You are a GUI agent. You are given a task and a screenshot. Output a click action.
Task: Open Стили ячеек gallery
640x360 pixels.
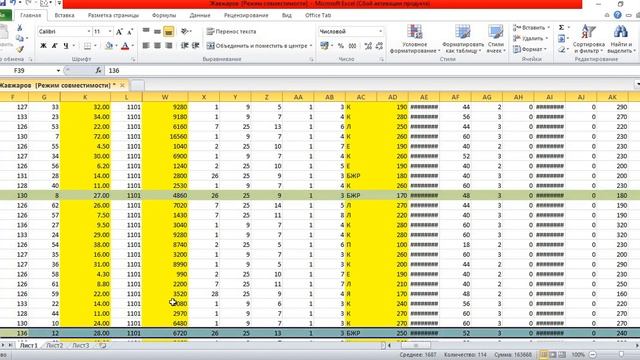click(x=496, y=39)
